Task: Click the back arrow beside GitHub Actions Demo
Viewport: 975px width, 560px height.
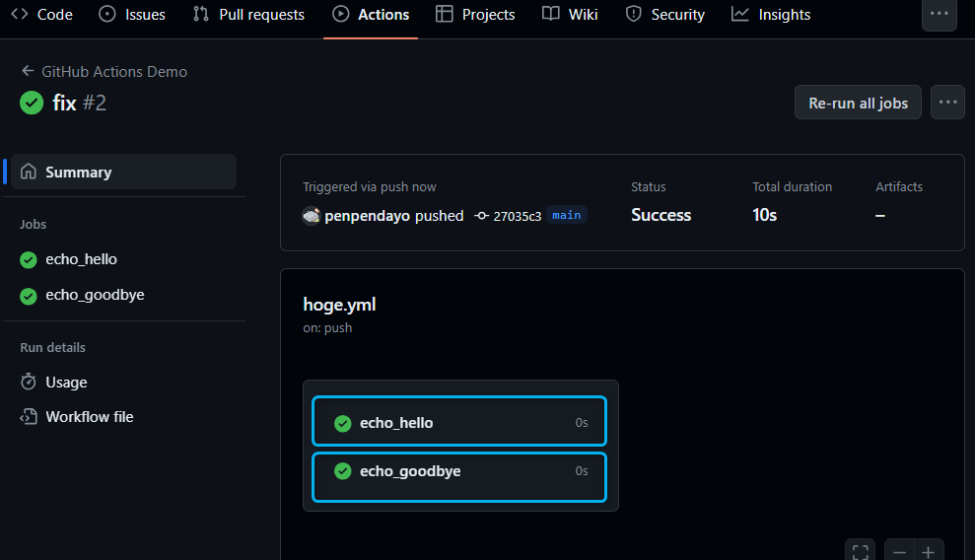Action: [28, 71]
